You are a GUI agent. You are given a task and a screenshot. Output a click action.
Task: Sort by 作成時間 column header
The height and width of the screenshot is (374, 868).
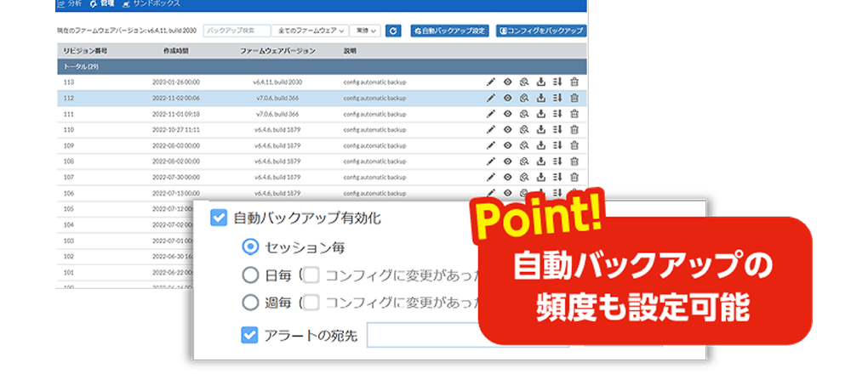tap(176, 50)
